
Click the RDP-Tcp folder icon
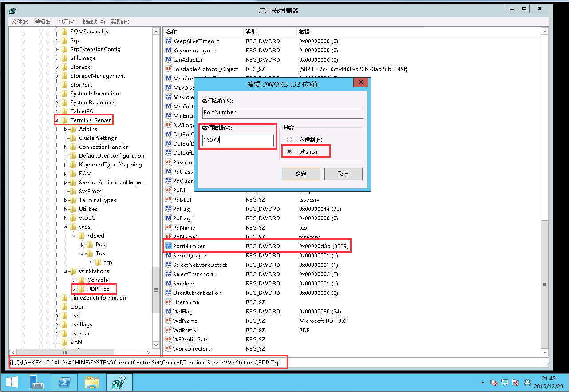[82, 289]
